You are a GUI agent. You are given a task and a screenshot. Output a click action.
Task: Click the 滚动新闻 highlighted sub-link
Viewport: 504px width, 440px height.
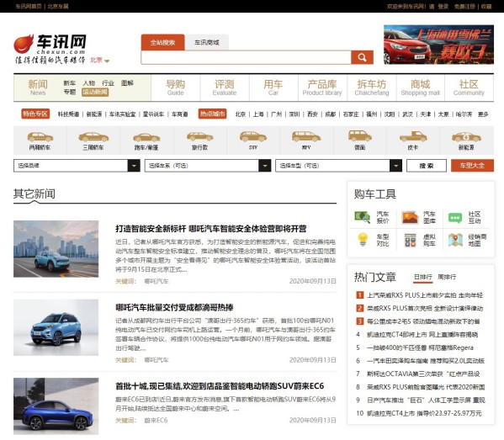(95, 93)
